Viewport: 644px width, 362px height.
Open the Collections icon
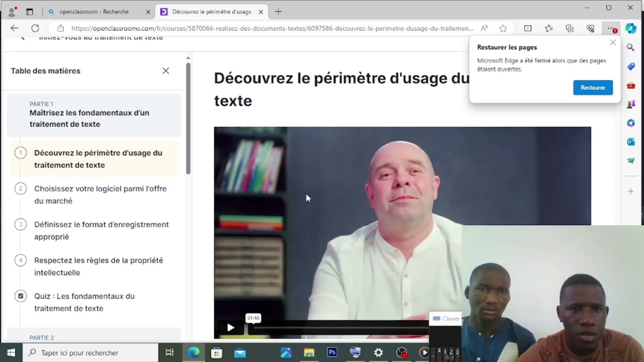click(x=570, y=28)
